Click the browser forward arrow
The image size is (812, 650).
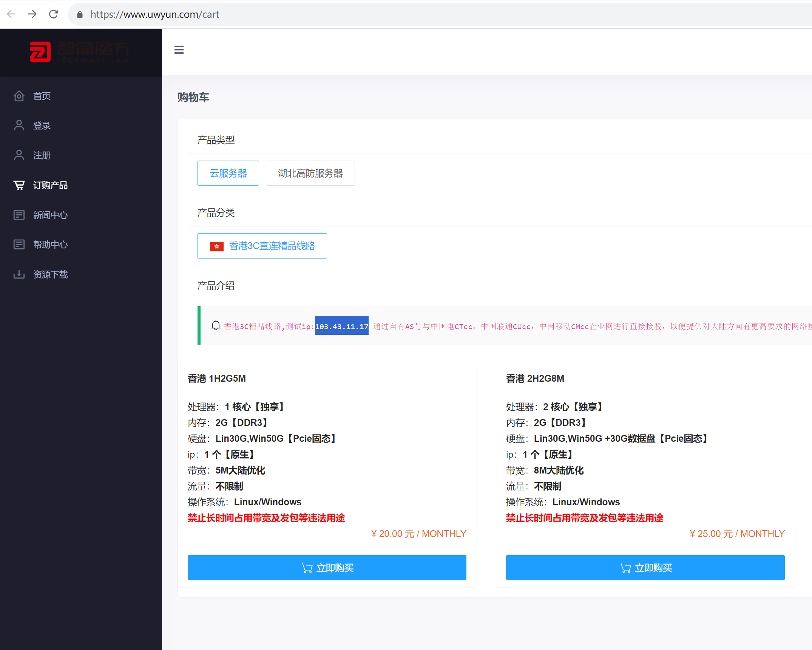(x=32, y=14)
